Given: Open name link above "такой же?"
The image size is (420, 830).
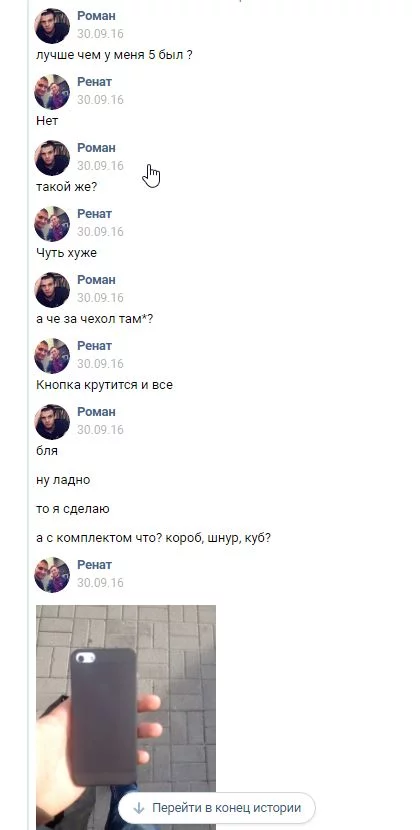Looking at the screenshot, I should pos(96,148).
